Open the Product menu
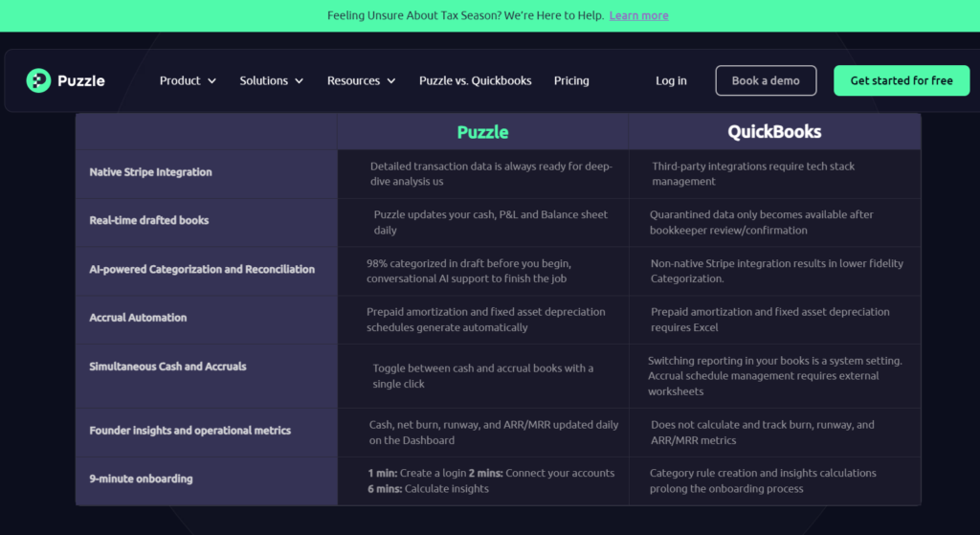Screen dimensions: 980x535 [x=188, y=80]
